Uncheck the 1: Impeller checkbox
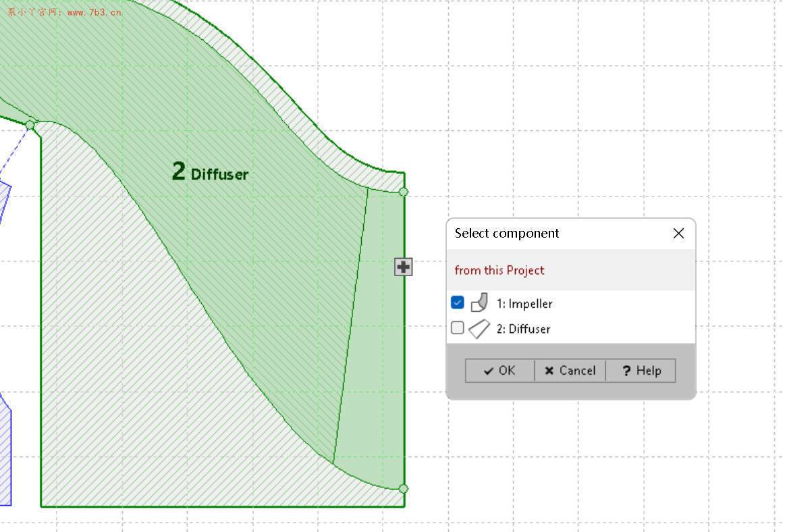The image size is (785, 532). (x=458, y=302)
